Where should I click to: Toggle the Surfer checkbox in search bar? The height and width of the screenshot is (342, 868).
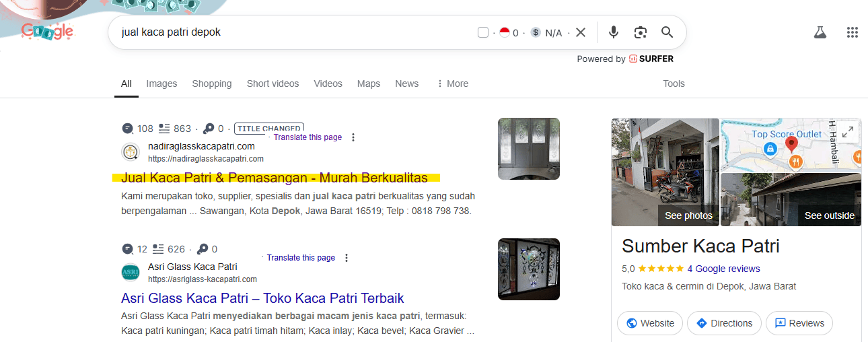point(483,32)
